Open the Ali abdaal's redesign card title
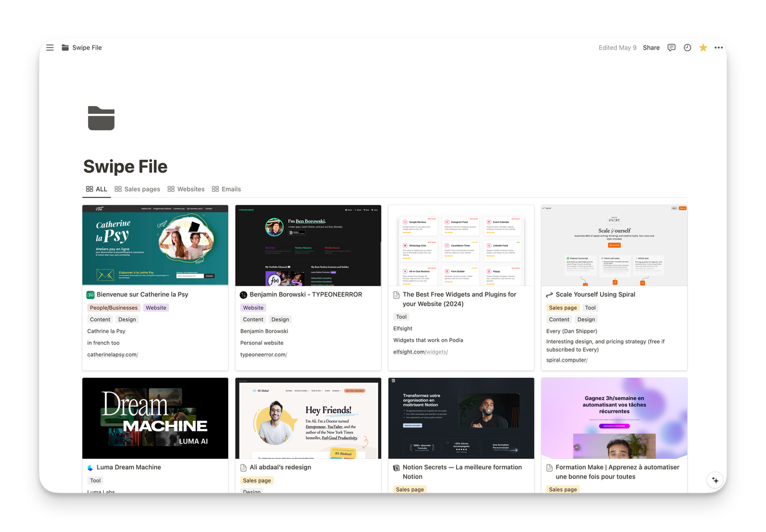The height and width of the screenshot is (532, 766). coord(280,468)
